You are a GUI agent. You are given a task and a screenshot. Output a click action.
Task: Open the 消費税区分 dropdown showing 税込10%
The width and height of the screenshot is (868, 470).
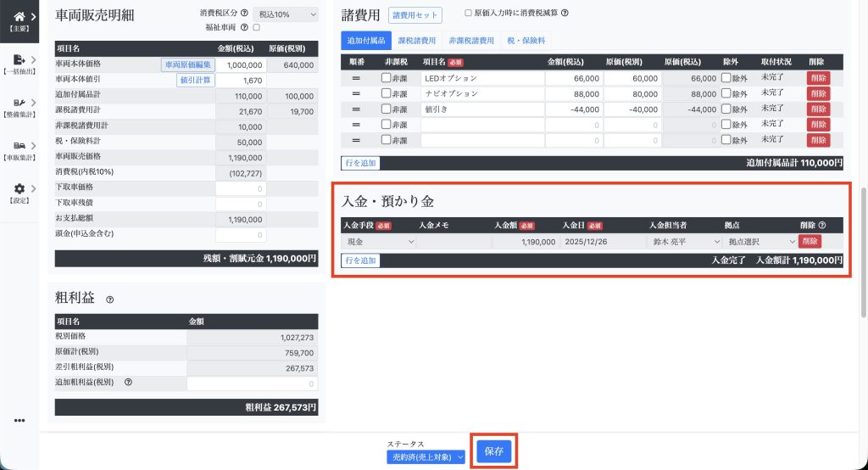[285, 14]
